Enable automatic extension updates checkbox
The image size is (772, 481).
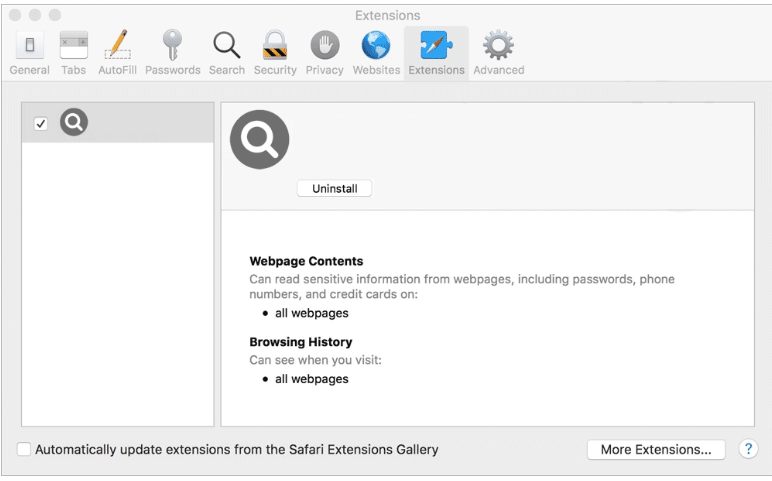[24, 450]
